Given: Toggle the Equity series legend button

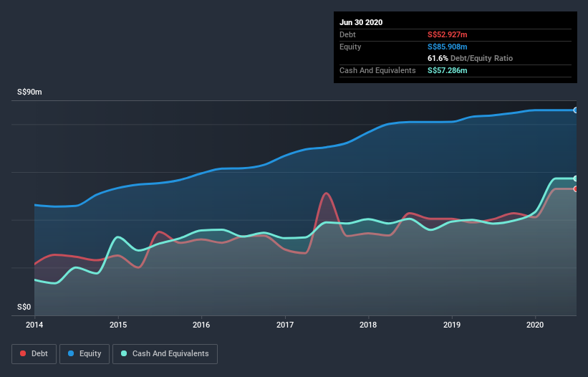Looking at the screenshot, I should coord(85,354).
